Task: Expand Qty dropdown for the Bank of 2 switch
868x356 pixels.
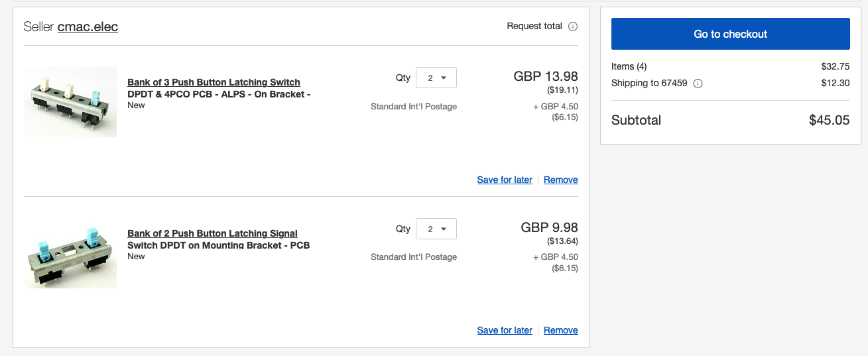Action: 436,229
